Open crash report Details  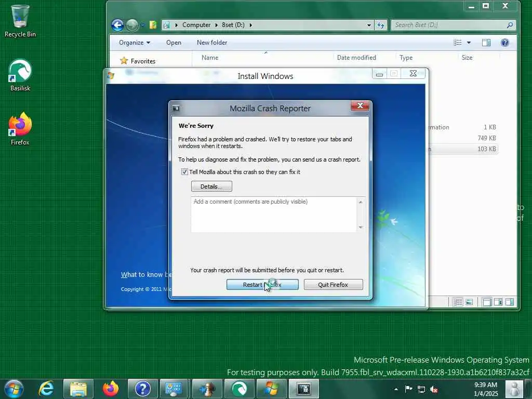tap(211, 187)
